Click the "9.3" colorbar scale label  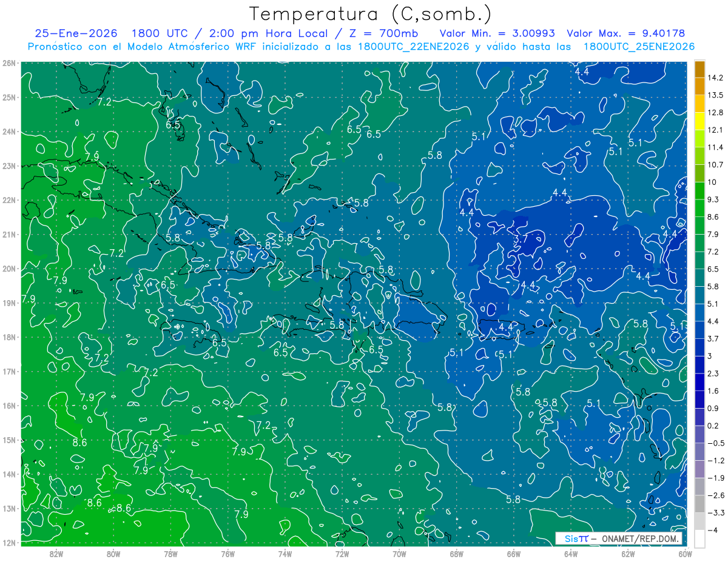pos(713,199)
